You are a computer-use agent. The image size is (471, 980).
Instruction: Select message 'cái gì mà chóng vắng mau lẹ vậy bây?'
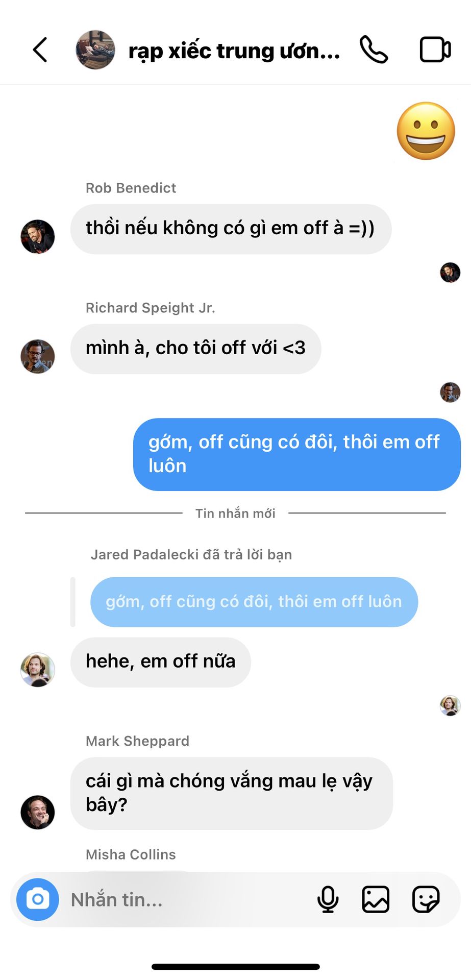click(x=232, y=793)
